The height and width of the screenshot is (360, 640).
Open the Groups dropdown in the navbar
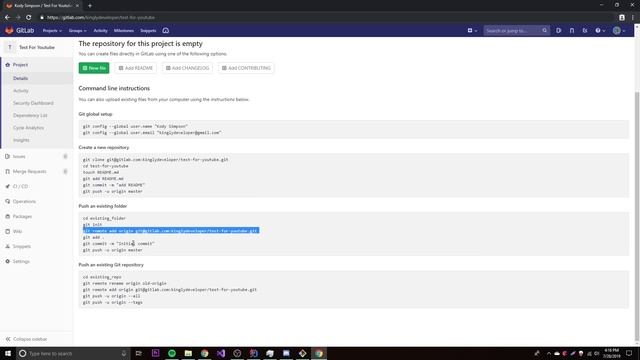(x=77, y=31)
